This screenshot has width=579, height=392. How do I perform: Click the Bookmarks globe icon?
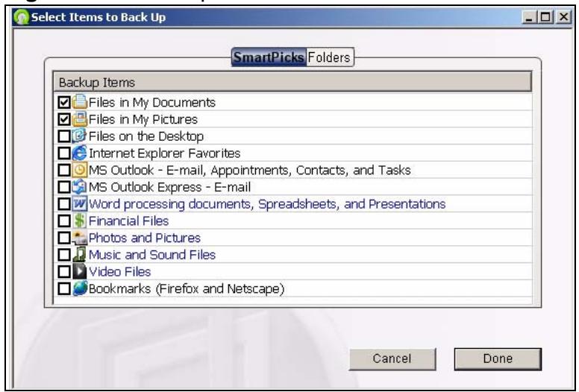tap(80, 288)
